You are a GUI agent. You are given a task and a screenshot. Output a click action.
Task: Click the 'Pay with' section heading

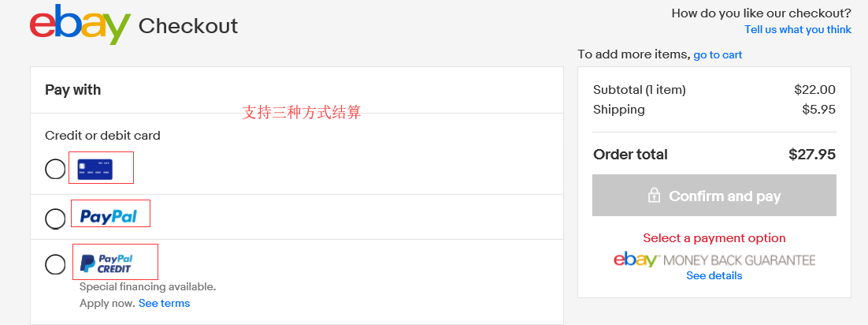point(73,90)
